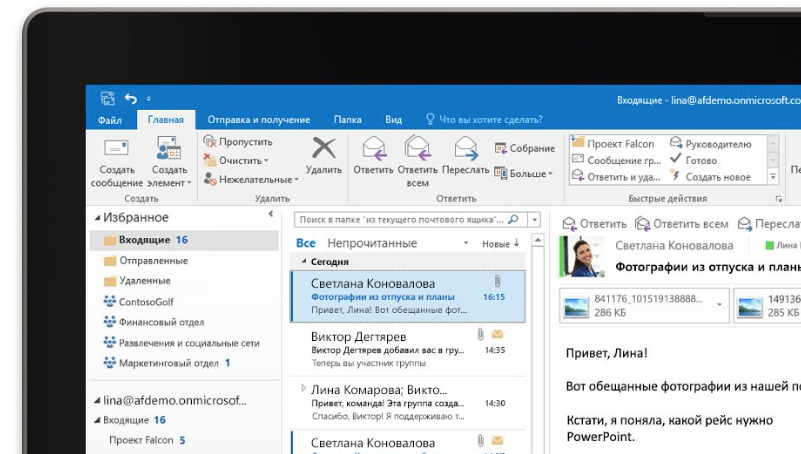This screenshot has width=801, height=454.
Task: Collapse the Избранное favorites section
Action: pyautogui.click(x=98, y=218)
